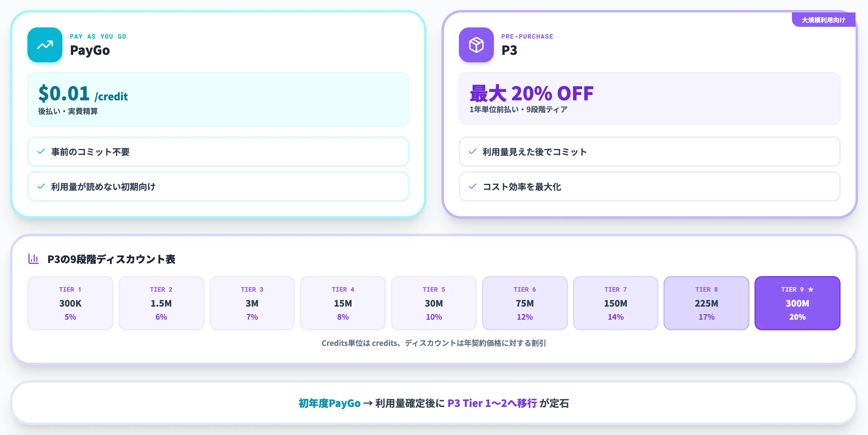Pick the Tier 7 150M card

(616, 303)
